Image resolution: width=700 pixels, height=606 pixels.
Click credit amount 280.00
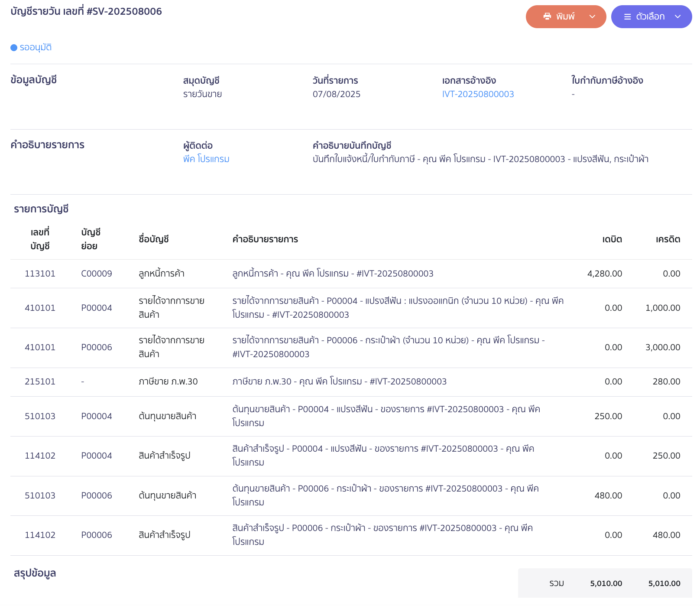667,381
